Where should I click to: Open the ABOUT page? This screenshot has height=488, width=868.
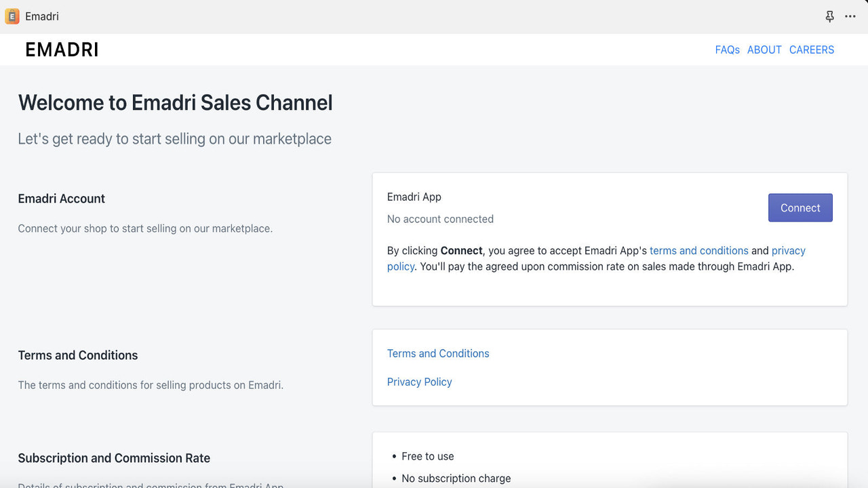point(764,49)
